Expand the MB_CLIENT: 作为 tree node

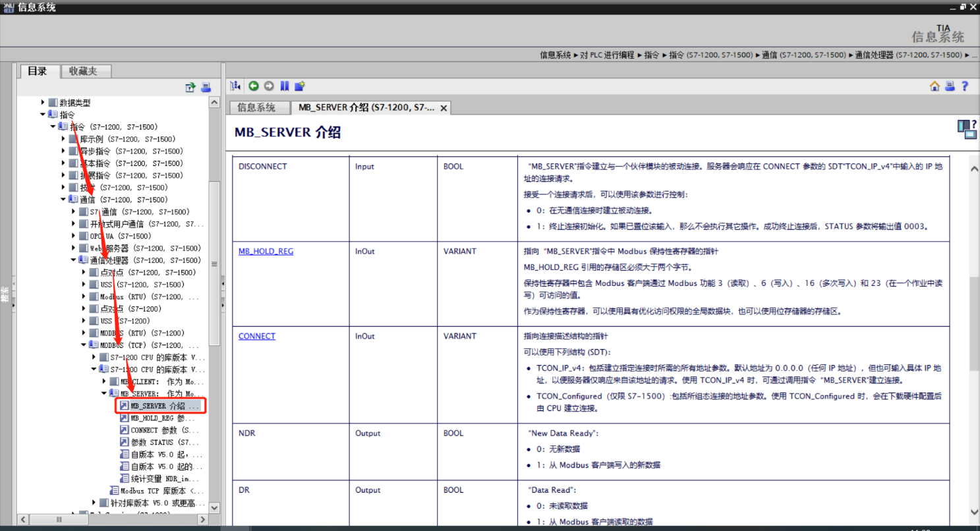click(104, 381)
